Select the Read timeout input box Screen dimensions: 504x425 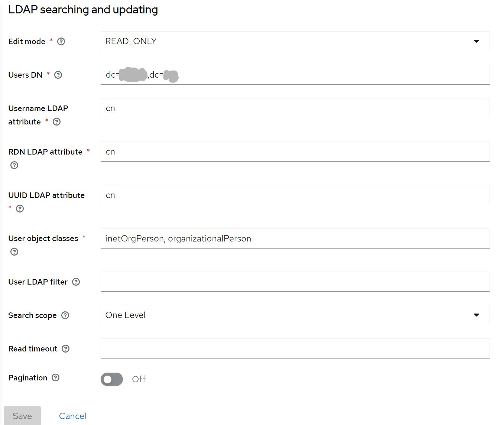pyautogui.click(x=295, y=348)
